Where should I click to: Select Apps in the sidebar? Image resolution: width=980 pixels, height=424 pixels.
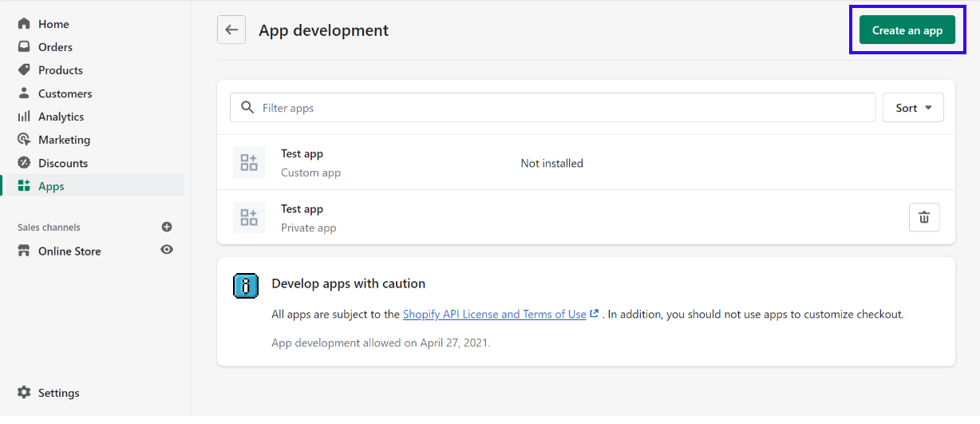[x=96, y=186]
